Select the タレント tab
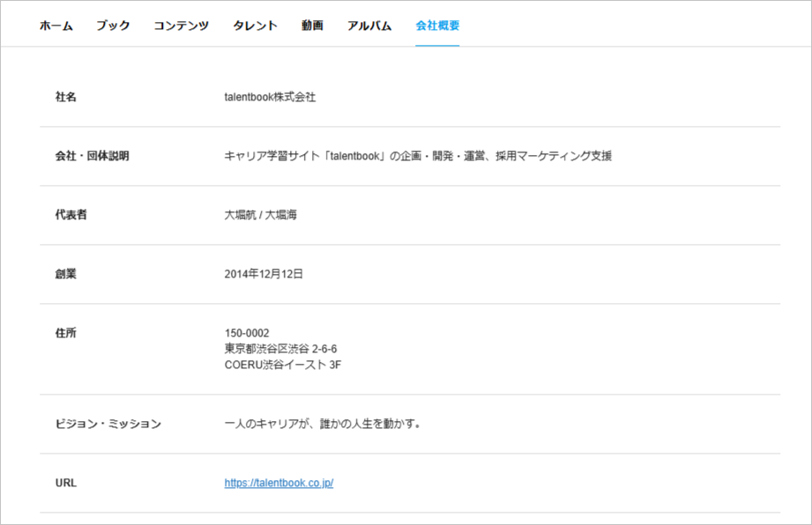The height and width of the screenshot is (525, 812). (x=256, y=26)
